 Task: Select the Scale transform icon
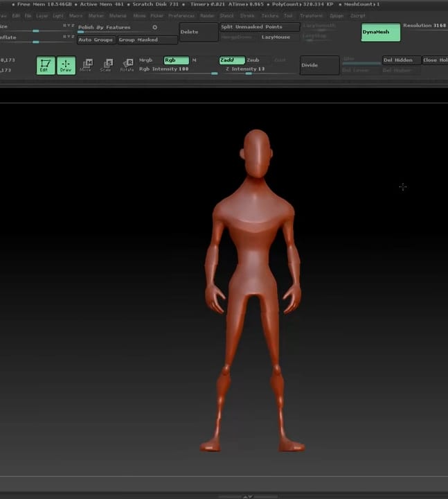point(106,65)
